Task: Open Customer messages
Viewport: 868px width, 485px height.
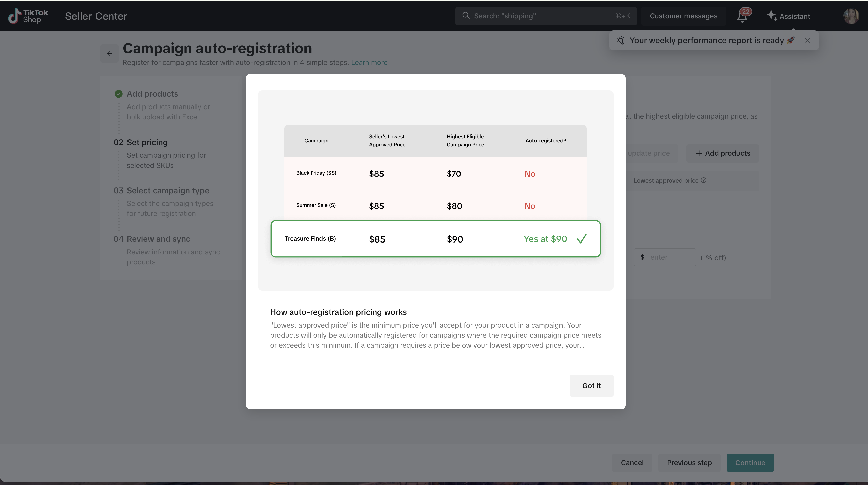Action: [x=683, y=16]
